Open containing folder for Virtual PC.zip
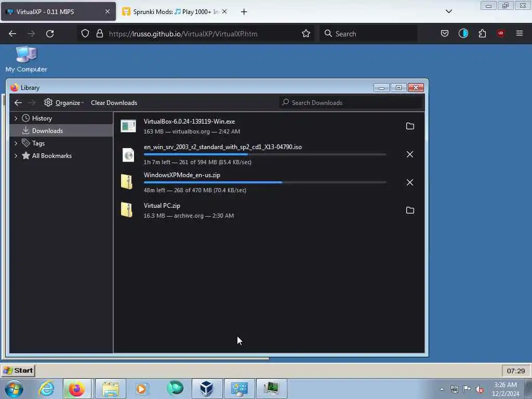 (x=410, y=210)
